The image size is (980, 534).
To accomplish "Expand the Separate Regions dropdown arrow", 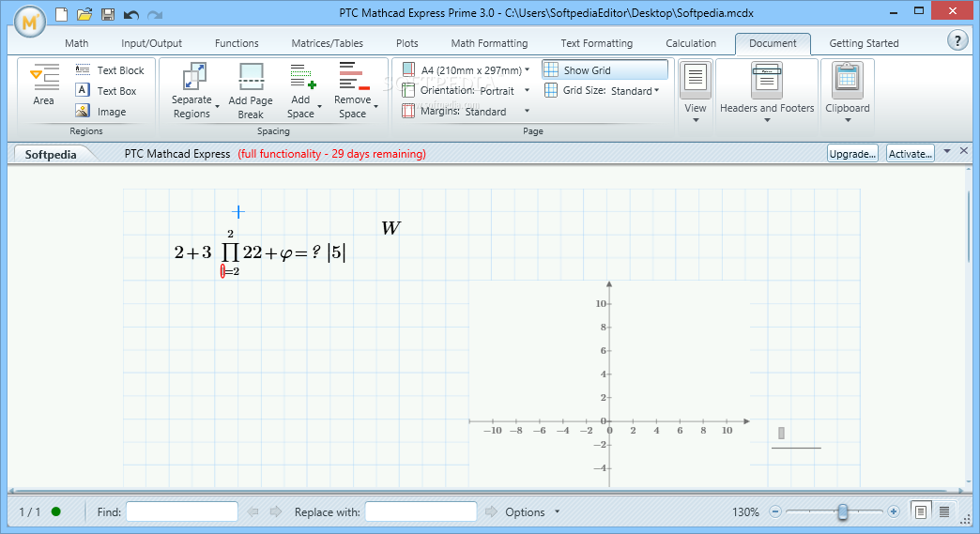I will click(x=217, y=107).
